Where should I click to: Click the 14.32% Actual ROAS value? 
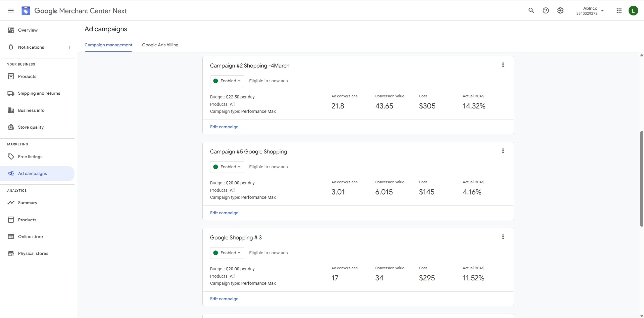point(474,106)
